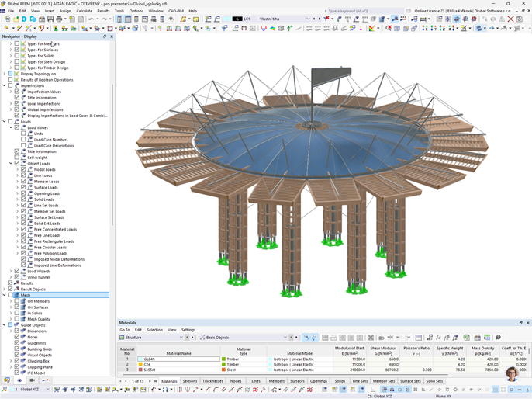Click the green nodal support icon in the second toolbar
Screen dimensions: 532x399
tap(55, 29)
